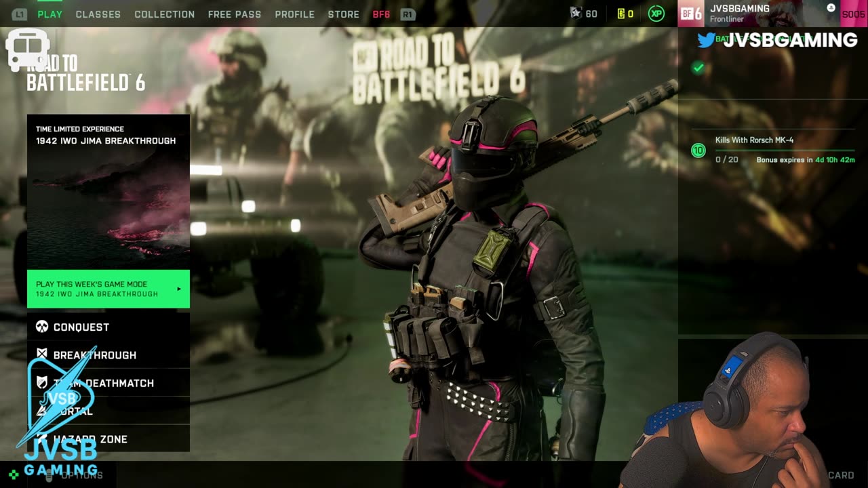The height and width of the screenshot is (488, 868).
Task: Click the green completed checkmark icon
Action: pyautogui.click(x=698, y=68)
